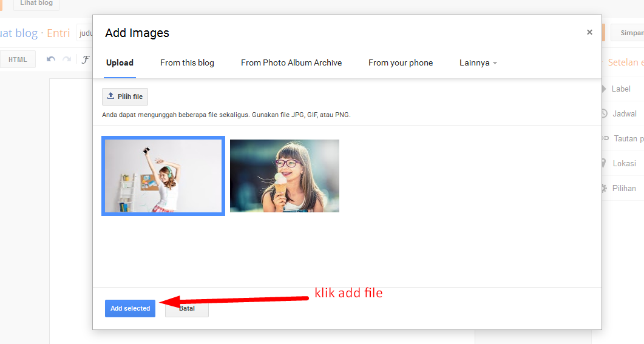
Task: Click the Lokasi pin icon
Action: [x=603, y=163]
